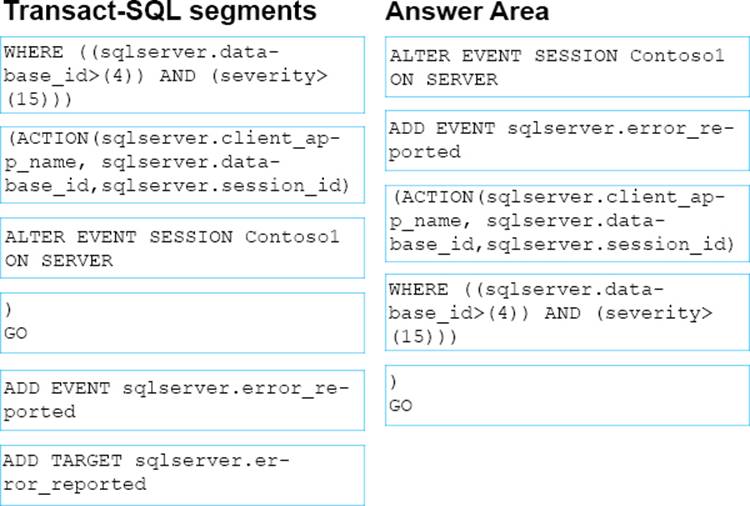Select ADD EVENT box in the Answer Area
The width and height of the screenshot is (750, 506).
tap(567, 141)
